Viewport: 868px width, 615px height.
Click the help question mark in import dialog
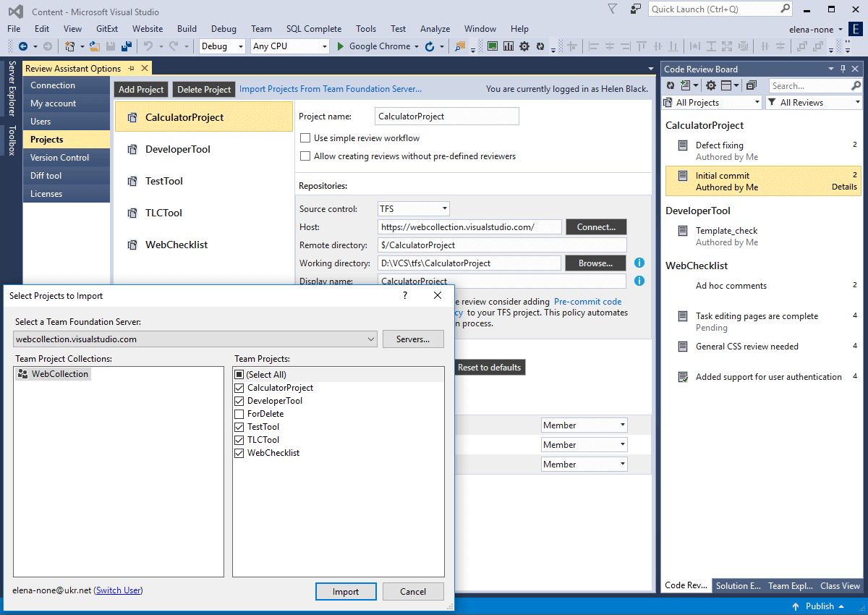(405, 295)
